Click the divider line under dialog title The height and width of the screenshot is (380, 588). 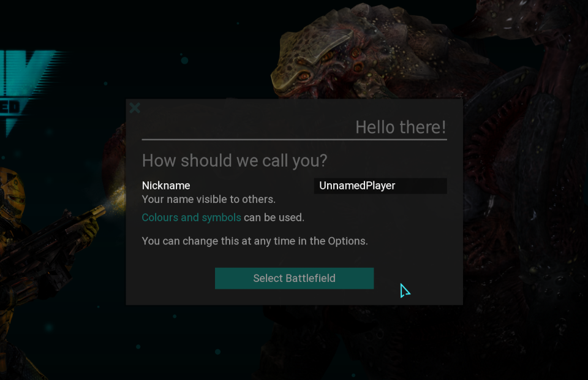click(x=294, y=140)
